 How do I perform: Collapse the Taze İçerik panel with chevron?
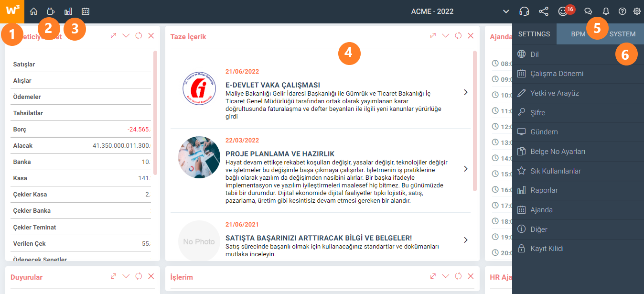[446, 36]
